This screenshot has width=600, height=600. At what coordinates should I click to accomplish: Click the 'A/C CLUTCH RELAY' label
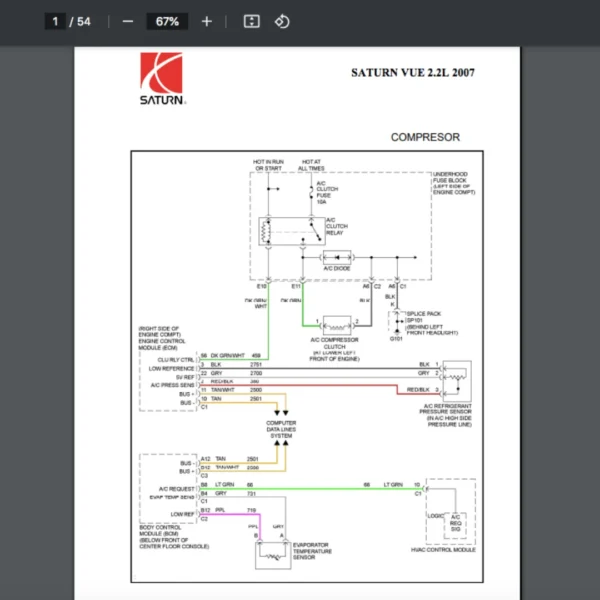point(337,226)
